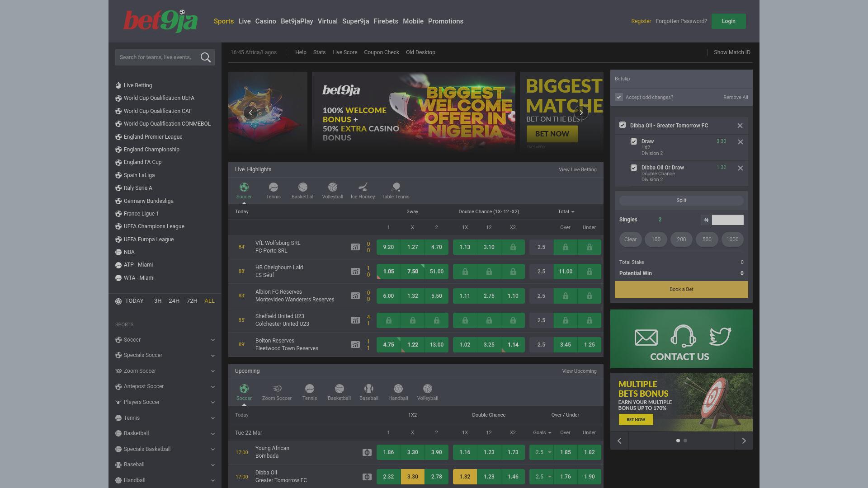Show next promo in side carousel

744,441
